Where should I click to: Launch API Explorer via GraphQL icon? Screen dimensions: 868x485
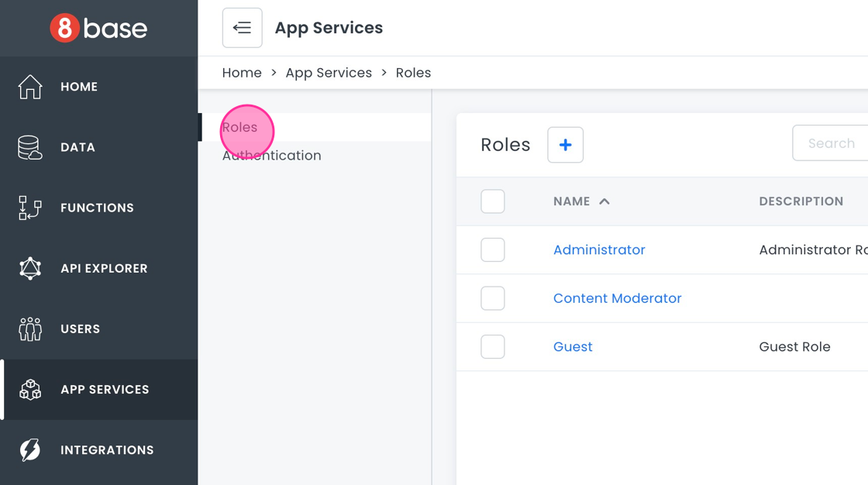(x=30, y=268)
